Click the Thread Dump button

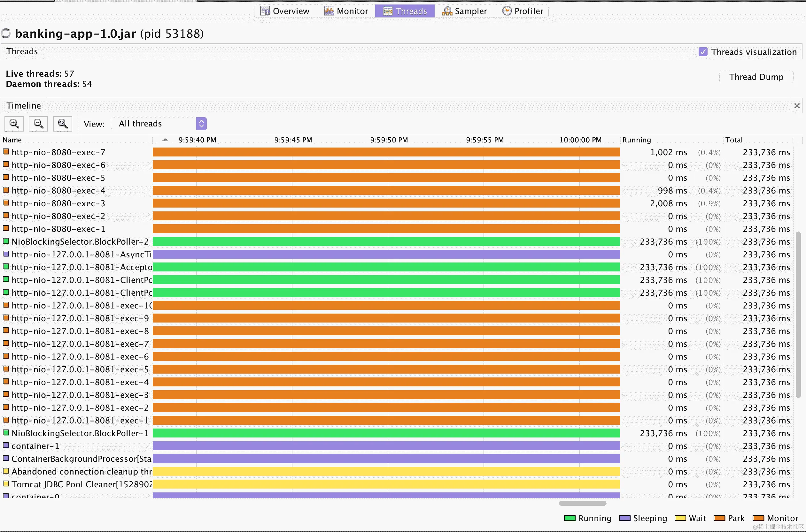(x=756, y=77)
